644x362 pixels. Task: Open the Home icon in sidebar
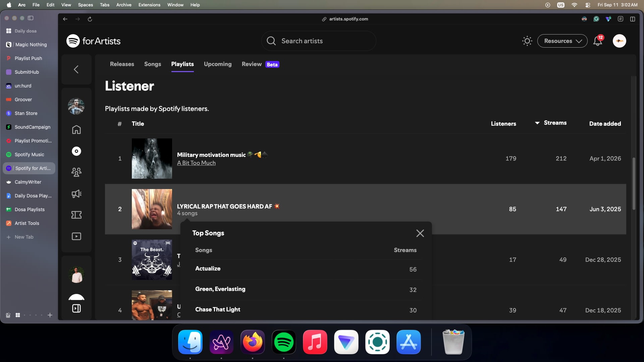click(76, 130)
